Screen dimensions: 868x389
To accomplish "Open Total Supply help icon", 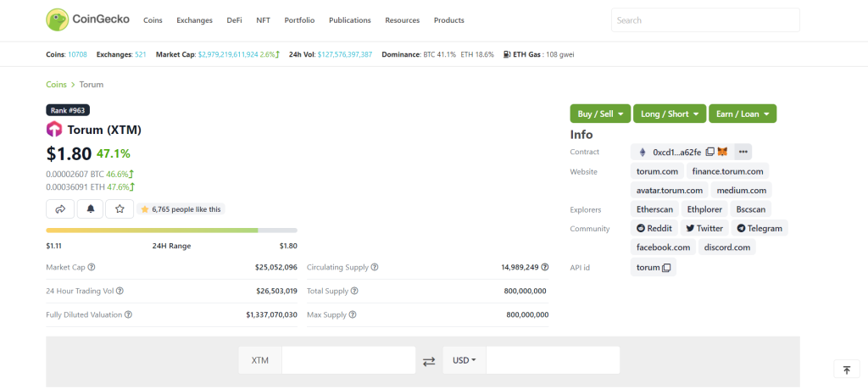I will [x=354, y=291].
